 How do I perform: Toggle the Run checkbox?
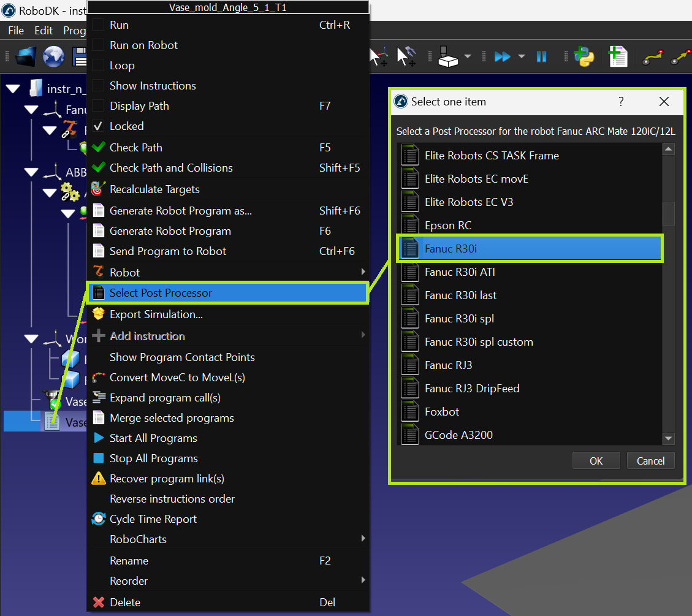(98, 25)
